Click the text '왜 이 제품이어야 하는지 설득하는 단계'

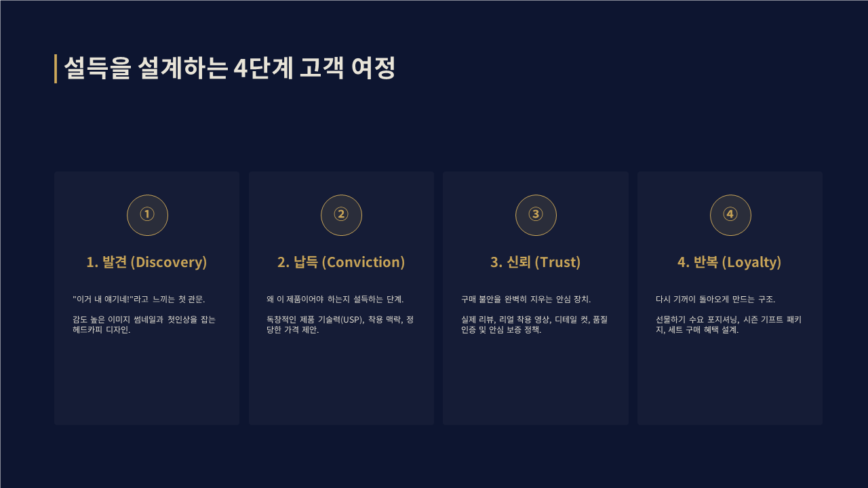(335, 299)
